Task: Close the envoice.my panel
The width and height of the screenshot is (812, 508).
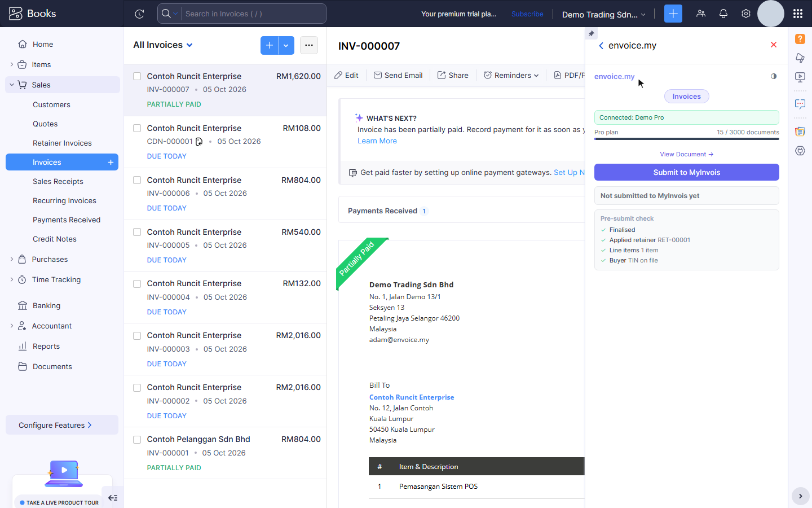Action: coord(774,45)
